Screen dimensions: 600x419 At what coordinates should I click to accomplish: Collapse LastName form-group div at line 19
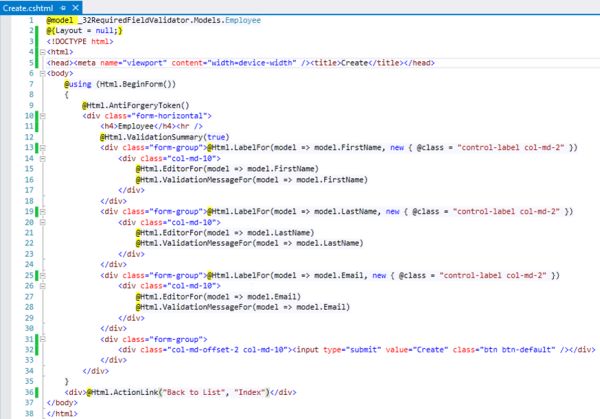pos(42,212)
